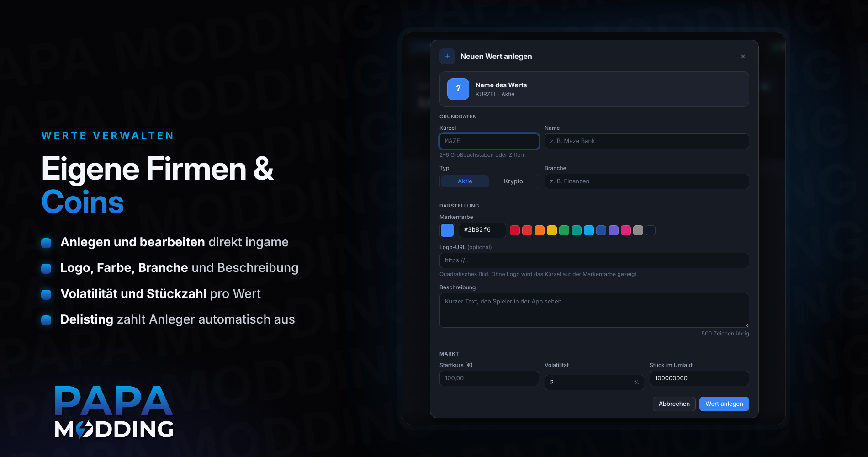The height and width of the screenshot is (457, 868).
Task: Click the Papa Modding logo
Action: [x=114, y=413]
